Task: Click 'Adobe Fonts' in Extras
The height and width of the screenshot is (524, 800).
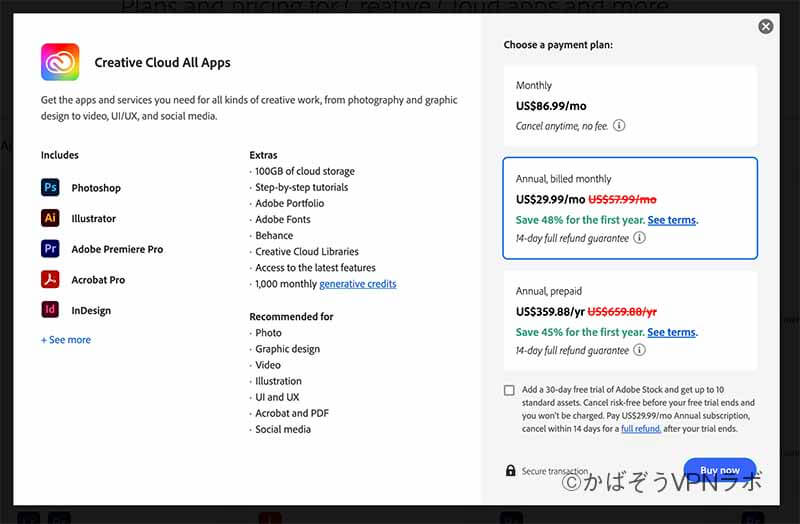Action: 283,219
